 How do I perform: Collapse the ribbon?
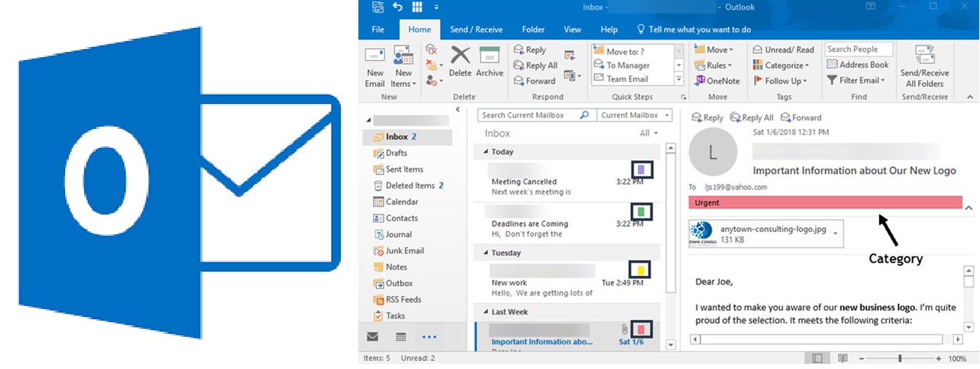(971, 97)
